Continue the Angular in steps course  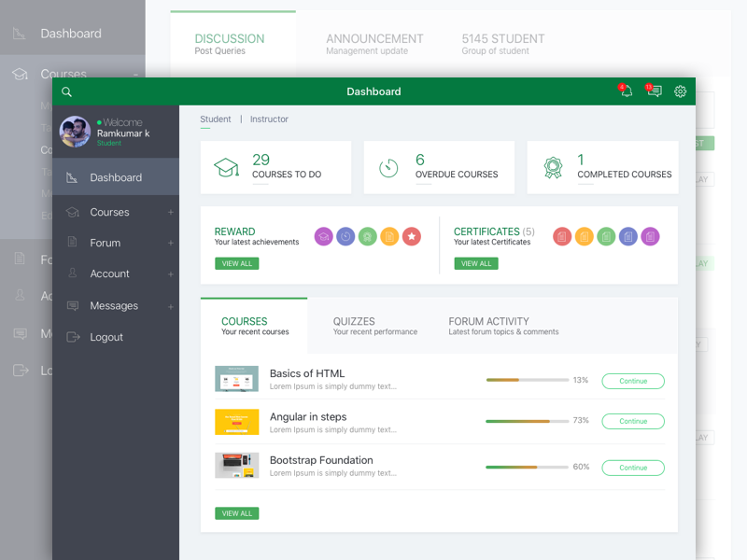[x=633, y=421]
